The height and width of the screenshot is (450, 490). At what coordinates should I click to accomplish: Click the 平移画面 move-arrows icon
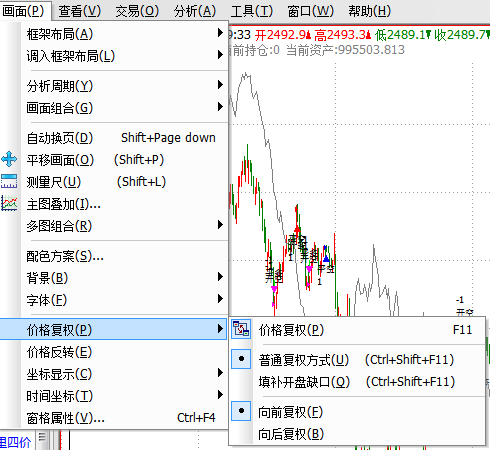(x=9, y=159)
